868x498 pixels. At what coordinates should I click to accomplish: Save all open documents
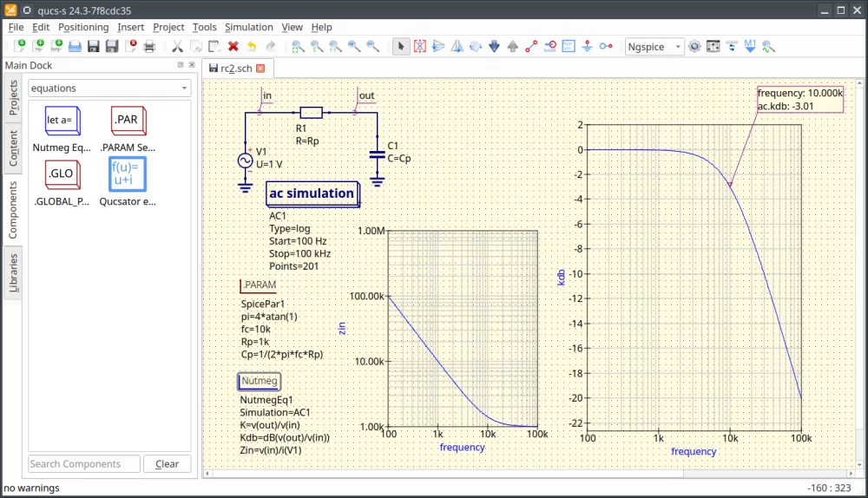click(112, 47)
